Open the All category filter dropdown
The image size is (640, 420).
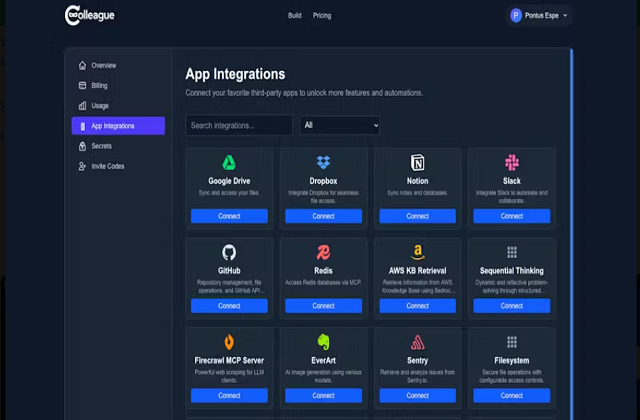(x=340, y=125)
